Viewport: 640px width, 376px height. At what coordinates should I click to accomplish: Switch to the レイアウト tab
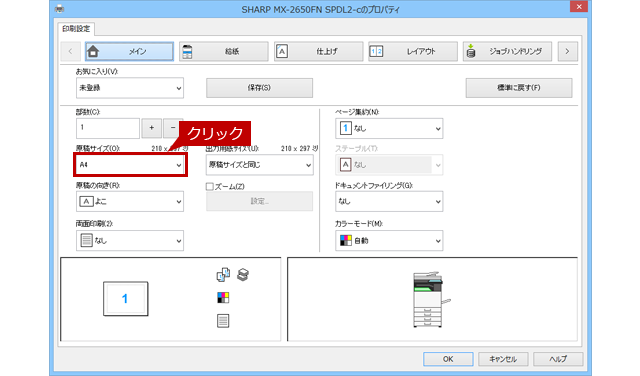tap(413, 51)
